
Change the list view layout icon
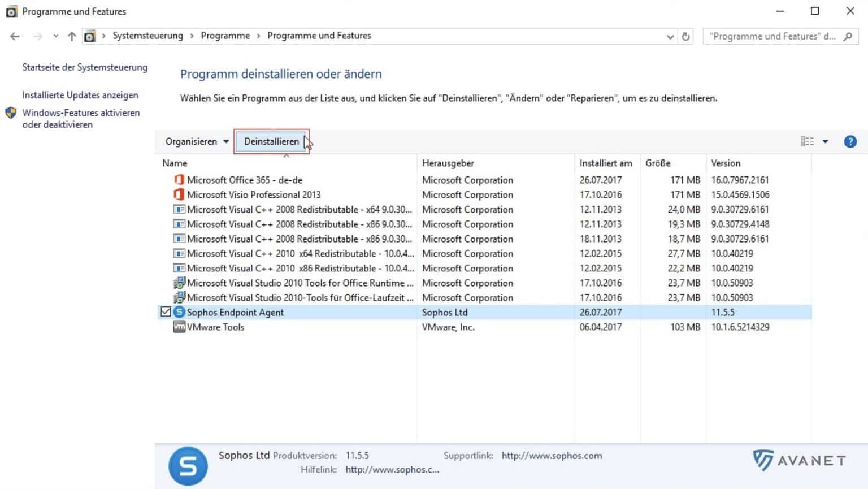[x=807, y=141]
